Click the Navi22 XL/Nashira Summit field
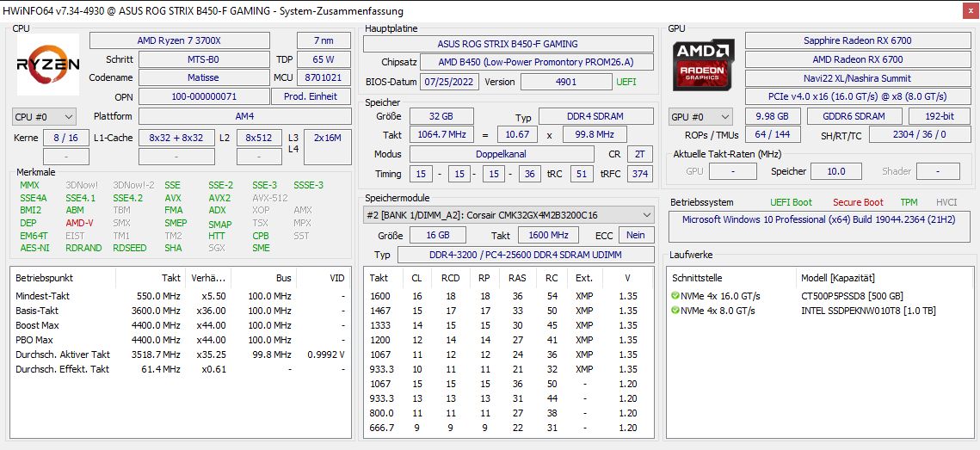 coord(857,78)
